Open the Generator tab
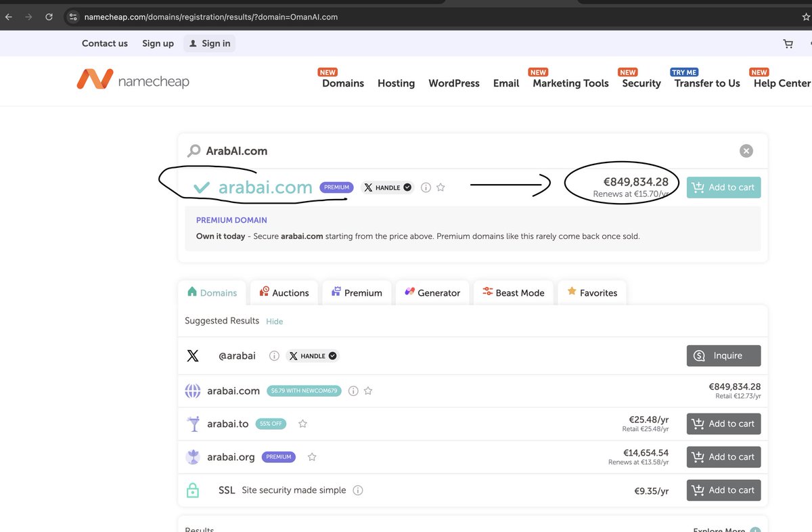Image resolution: width=812 pixels, height=532 pixels. pyautogui.click(x=432, y=293)
